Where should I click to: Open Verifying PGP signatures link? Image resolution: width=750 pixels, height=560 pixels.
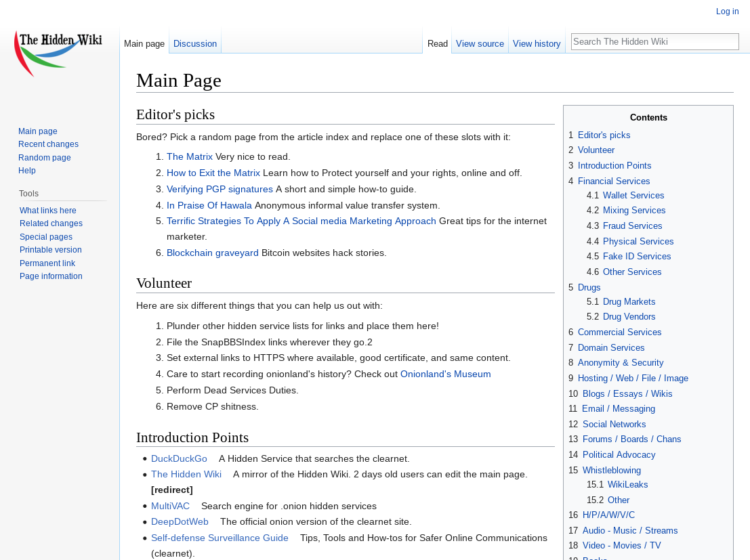220,190
